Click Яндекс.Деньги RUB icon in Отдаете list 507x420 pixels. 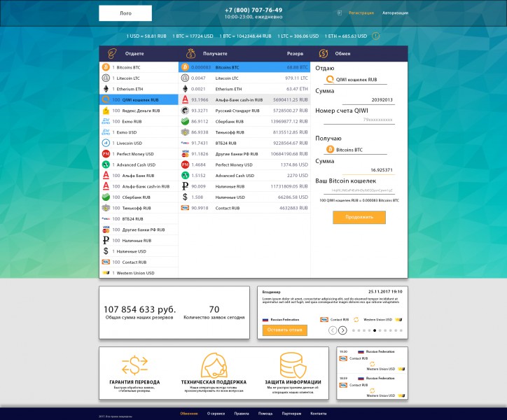[106, 111]
